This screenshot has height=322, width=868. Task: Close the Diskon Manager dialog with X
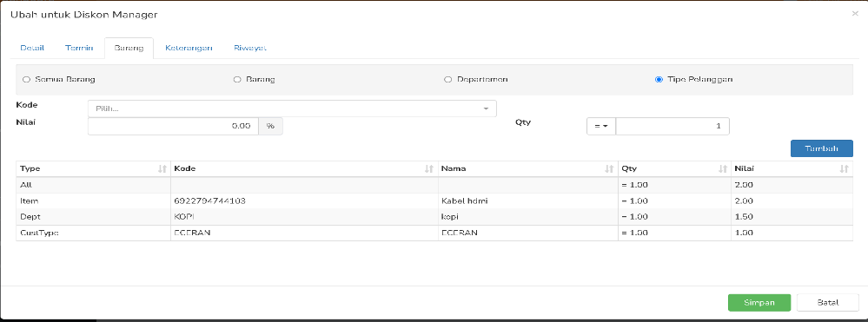tap(855, 14)
